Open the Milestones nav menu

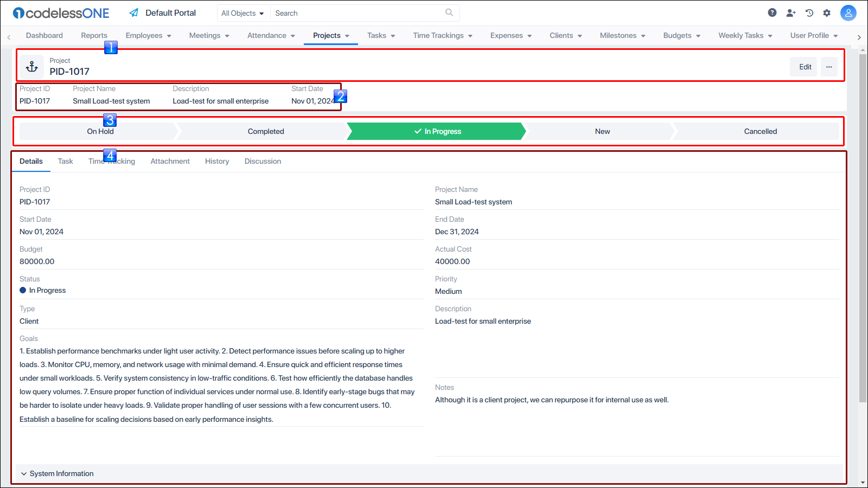pos(623,35)
